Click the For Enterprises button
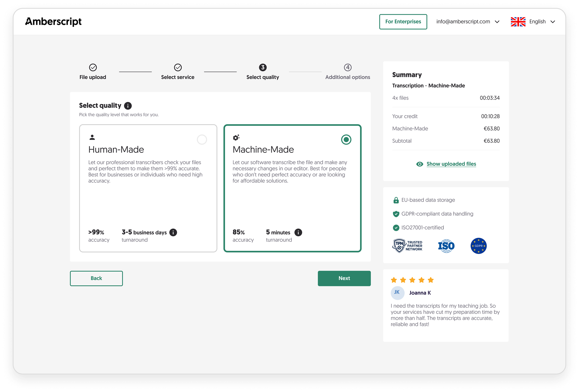 pyautogui.click(x=403, y=22)
